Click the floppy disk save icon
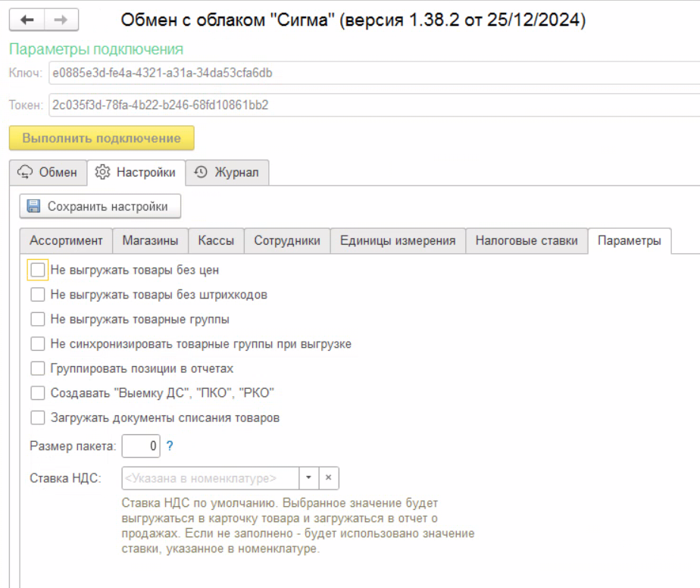 33,206
